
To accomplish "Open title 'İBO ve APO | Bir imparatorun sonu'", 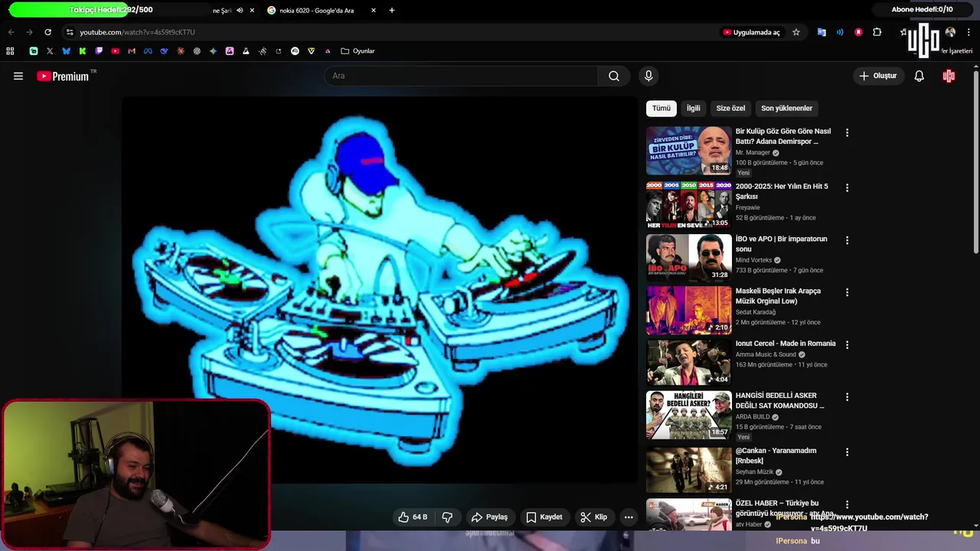I will tap(781, 243).
